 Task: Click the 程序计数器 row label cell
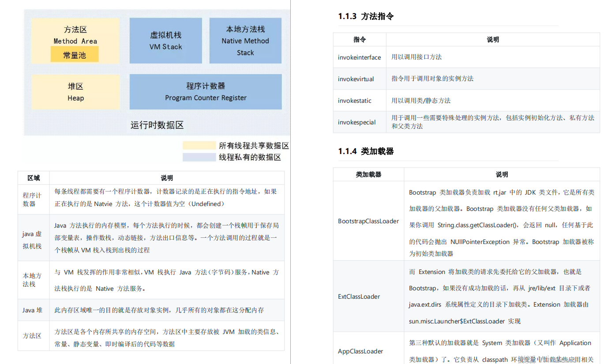click(x=34, y=199)
